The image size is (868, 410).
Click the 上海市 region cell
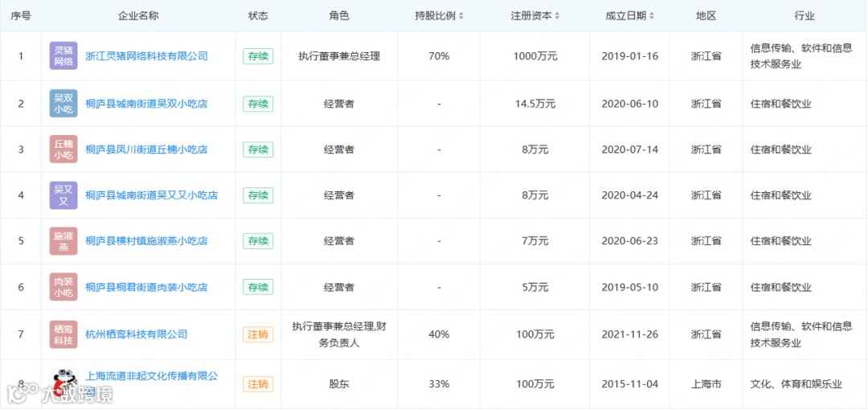pyautogui.click(x=706, y=384)
